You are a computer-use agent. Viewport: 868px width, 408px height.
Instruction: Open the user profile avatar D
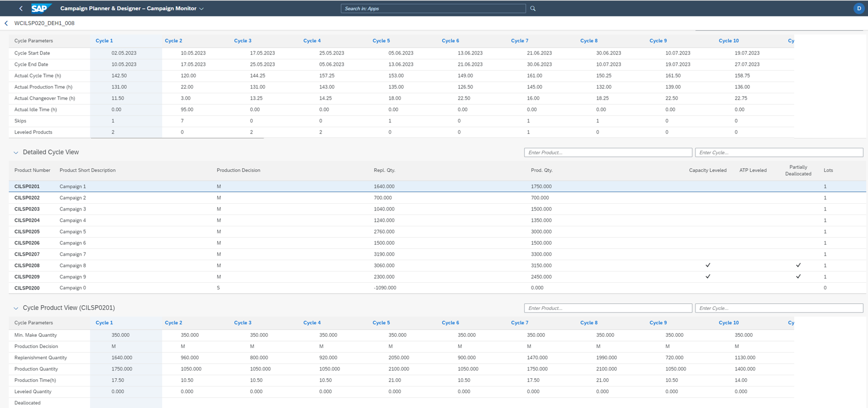tap(858, 8)
